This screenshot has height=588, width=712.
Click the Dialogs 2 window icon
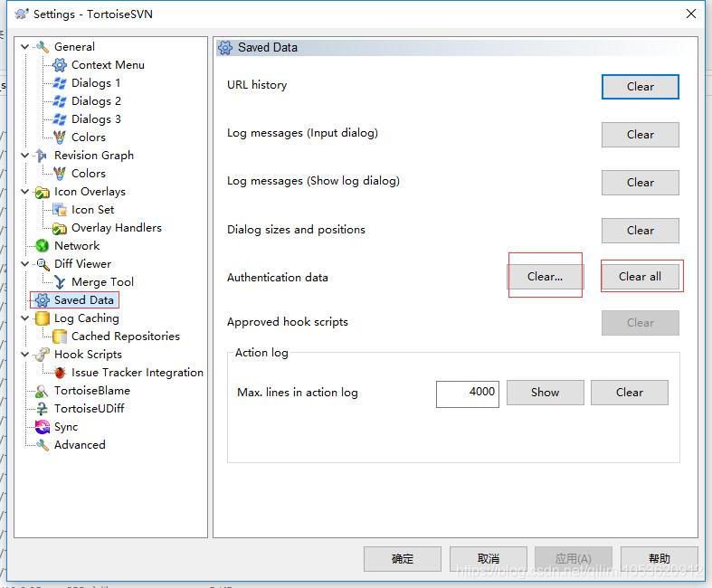pos(60,101)
